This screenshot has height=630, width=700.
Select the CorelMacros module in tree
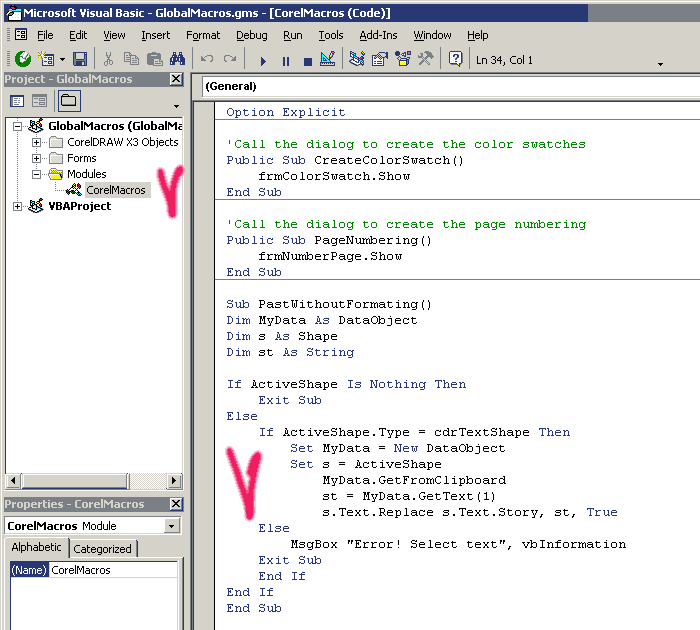116,190
